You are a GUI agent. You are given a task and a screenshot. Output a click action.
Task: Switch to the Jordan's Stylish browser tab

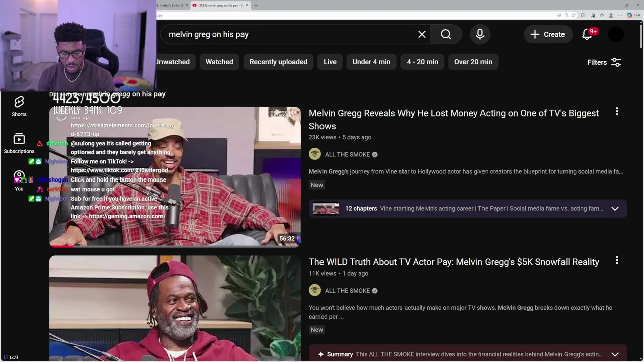pos(170,5)
